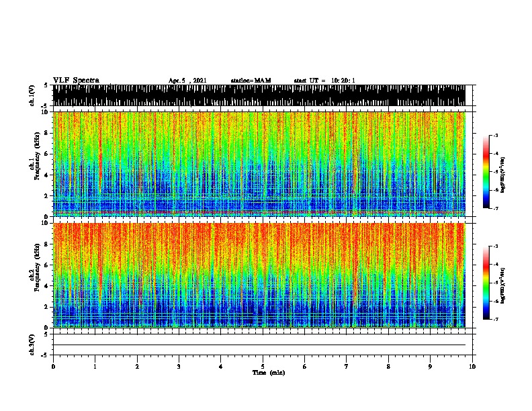The height and width of the screenshot is (411, 532).
Task: Click time axis tick label "5"
Action: pyautogui.click(x=263, y=367)
